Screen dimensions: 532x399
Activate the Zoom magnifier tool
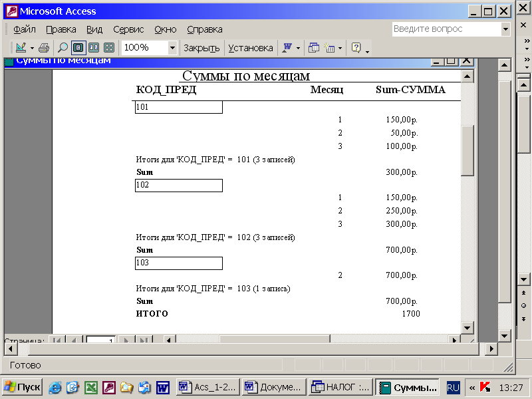point(63,47)
